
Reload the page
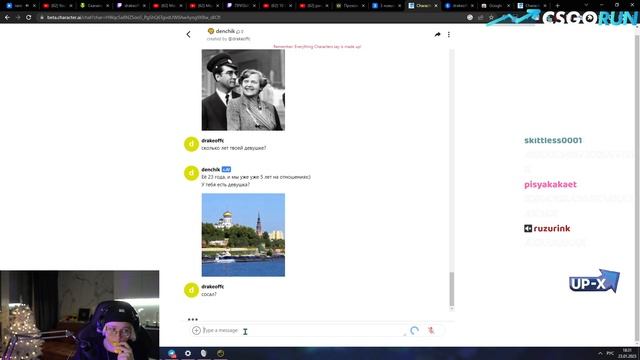tap(29, 18)
